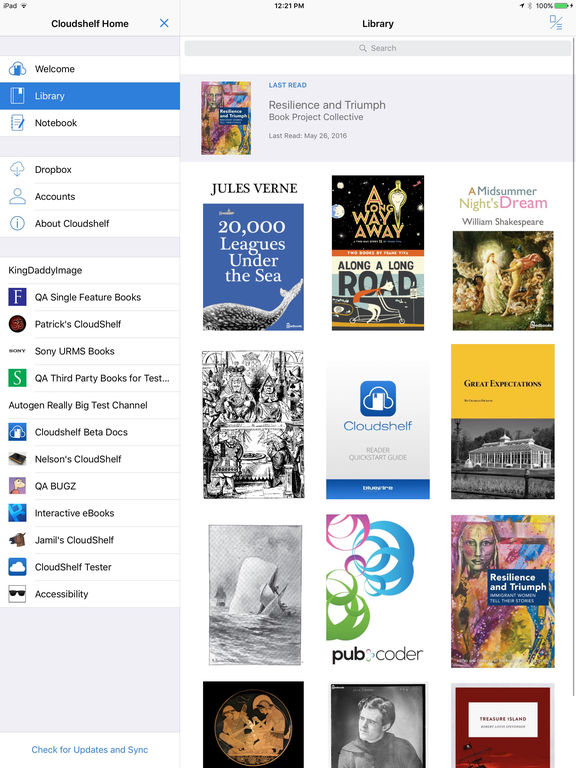The image size is (576, 768).
Task: Click Last Read: May 26, 2016 text
Action: [308, 136]
